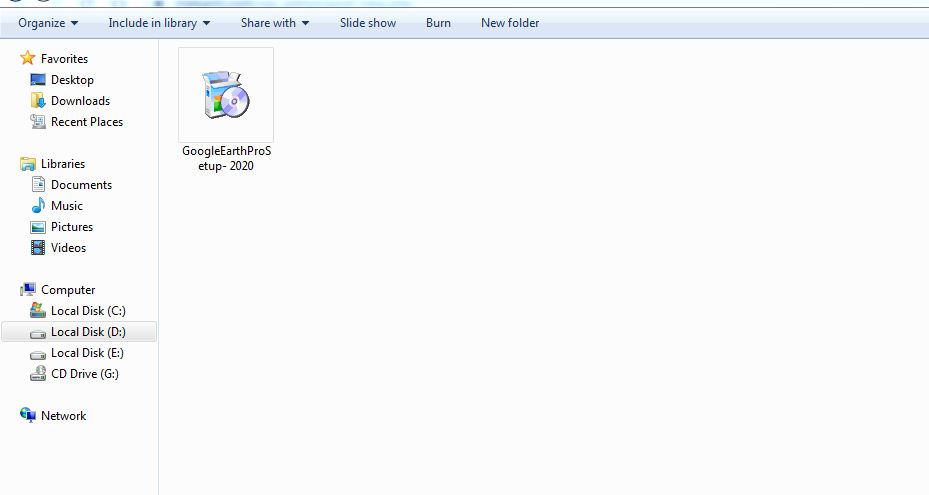The image size is (929, 495).
Task: Click the file name GoogleEarthProSetup- 2020
Action: [226, 158]
